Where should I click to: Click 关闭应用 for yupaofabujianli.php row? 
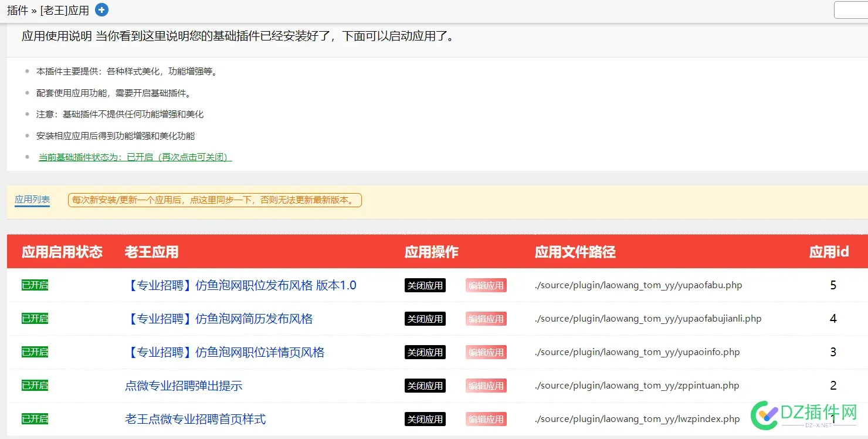(x=425, y=319)
